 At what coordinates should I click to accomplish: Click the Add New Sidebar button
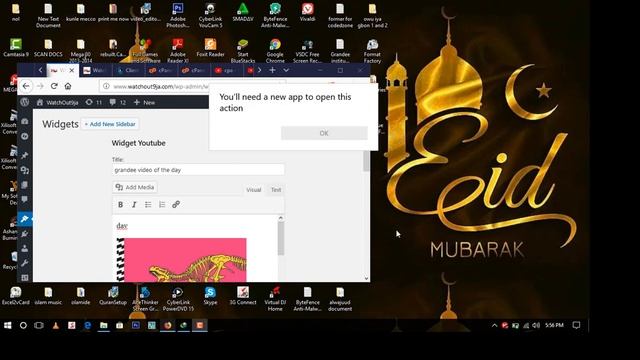click(x=110, y=124)
